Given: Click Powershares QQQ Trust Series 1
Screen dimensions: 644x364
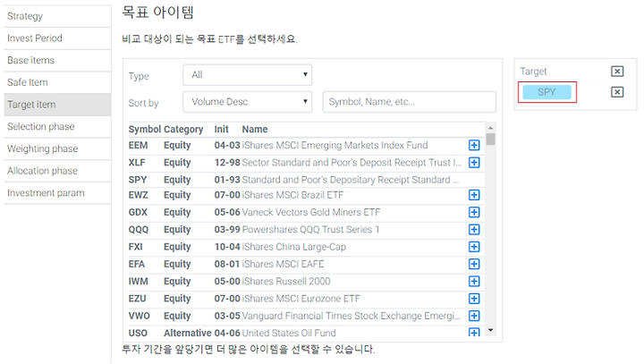Looking at the screenshot, I should point(310,229).
